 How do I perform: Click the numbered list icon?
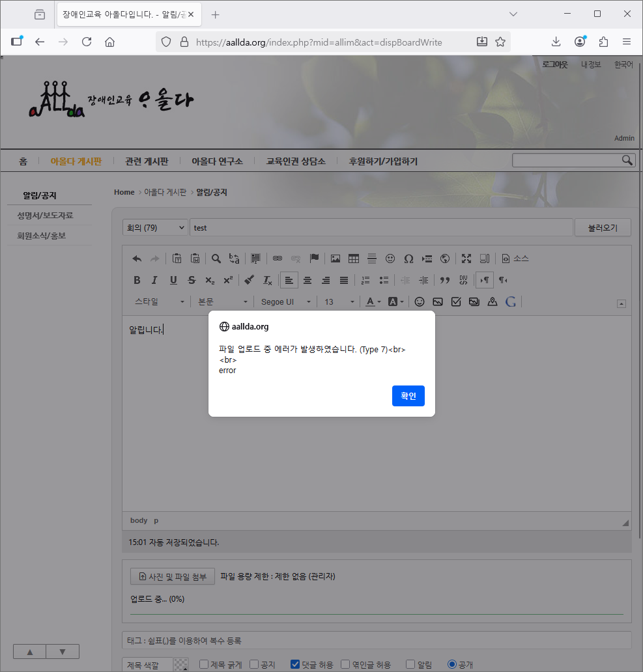click(x=365, y=280)
